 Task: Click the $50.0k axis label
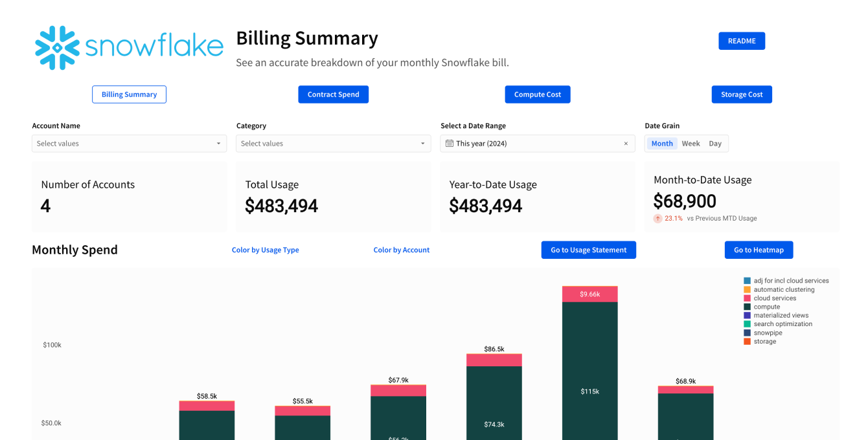pos(52,423)
